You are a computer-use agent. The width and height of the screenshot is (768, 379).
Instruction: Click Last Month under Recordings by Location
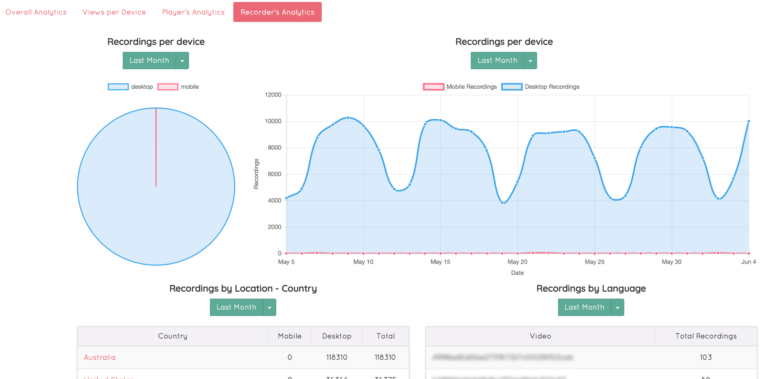(237, 308)
